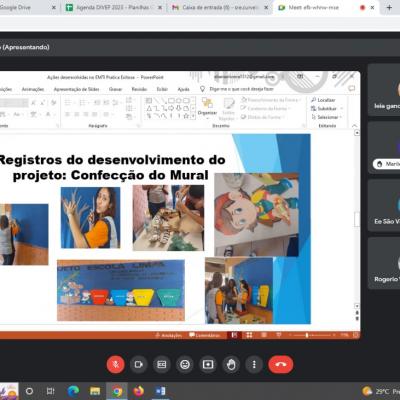The width and height of the screenshot is (400, 400).
Task: Open the emoji reactions button
Action: [185, 364]
